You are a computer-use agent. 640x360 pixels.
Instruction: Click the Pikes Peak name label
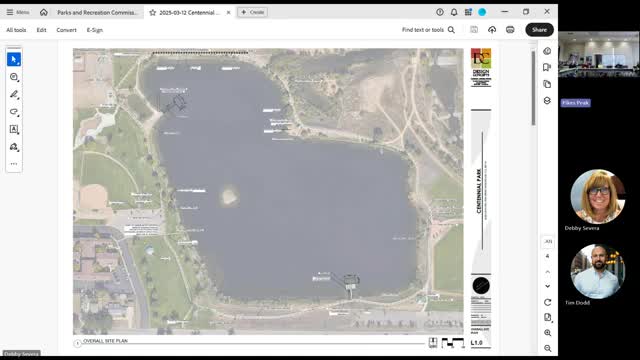[576, 103]
